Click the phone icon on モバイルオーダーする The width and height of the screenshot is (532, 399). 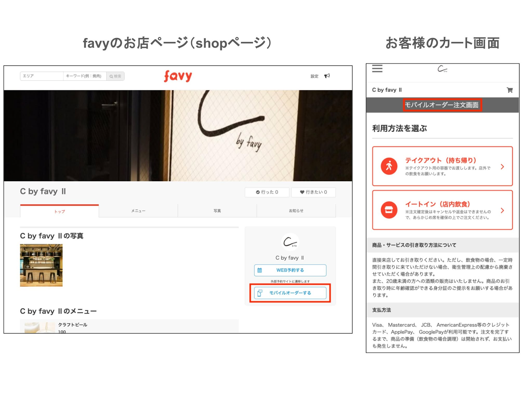click(260, 293)
